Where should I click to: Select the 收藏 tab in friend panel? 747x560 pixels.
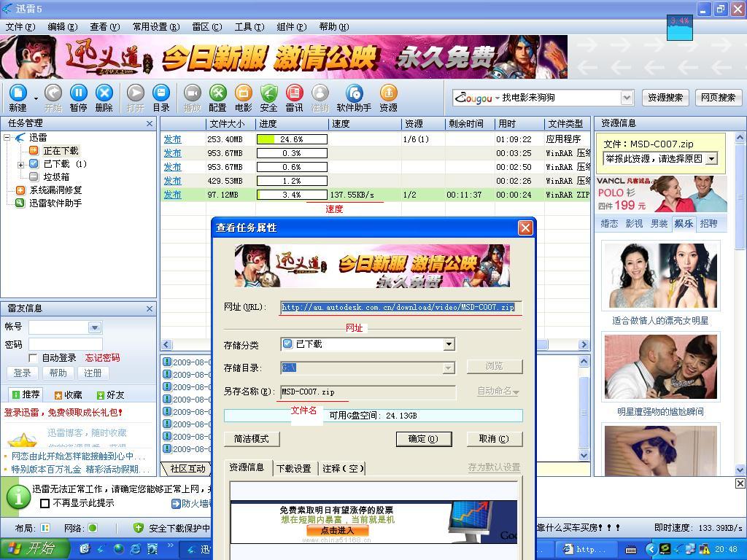pyautogui.click(x=68, y=394)
